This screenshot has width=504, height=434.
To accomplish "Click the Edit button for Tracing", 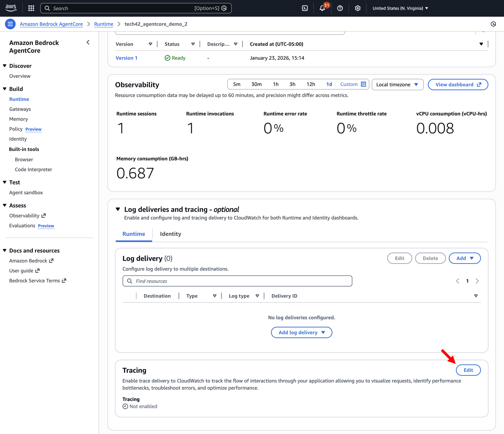I will (468, 370).
